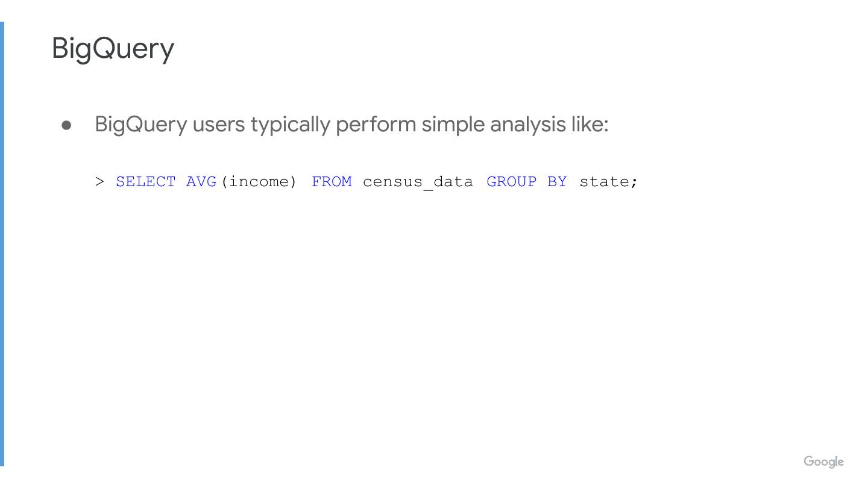Viewport: 868px width, 488px height.
Task: Select the slide title "BigQuery"
Action: point(113,48)
